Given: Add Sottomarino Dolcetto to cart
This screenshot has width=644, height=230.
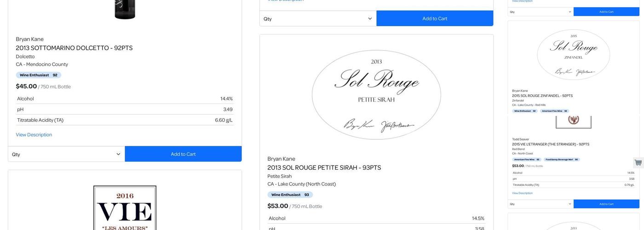Looking at the screenshot, I should (183, 154).
